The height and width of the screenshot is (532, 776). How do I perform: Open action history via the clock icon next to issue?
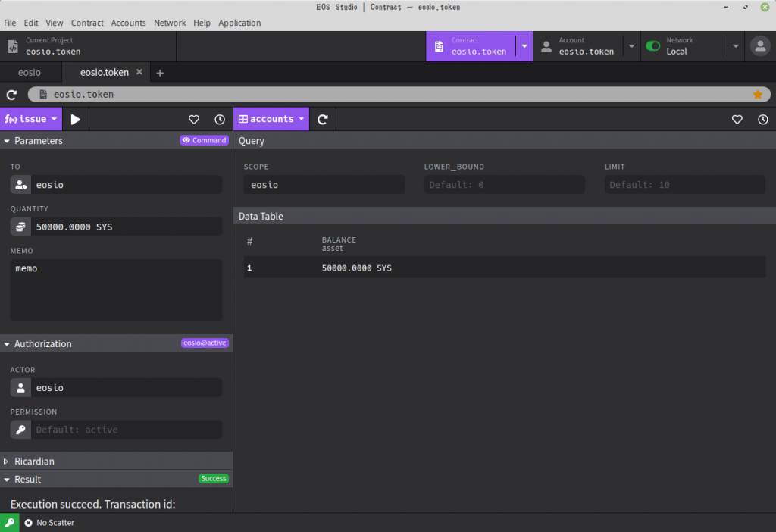pyautogui.click(x=220, y=119)
